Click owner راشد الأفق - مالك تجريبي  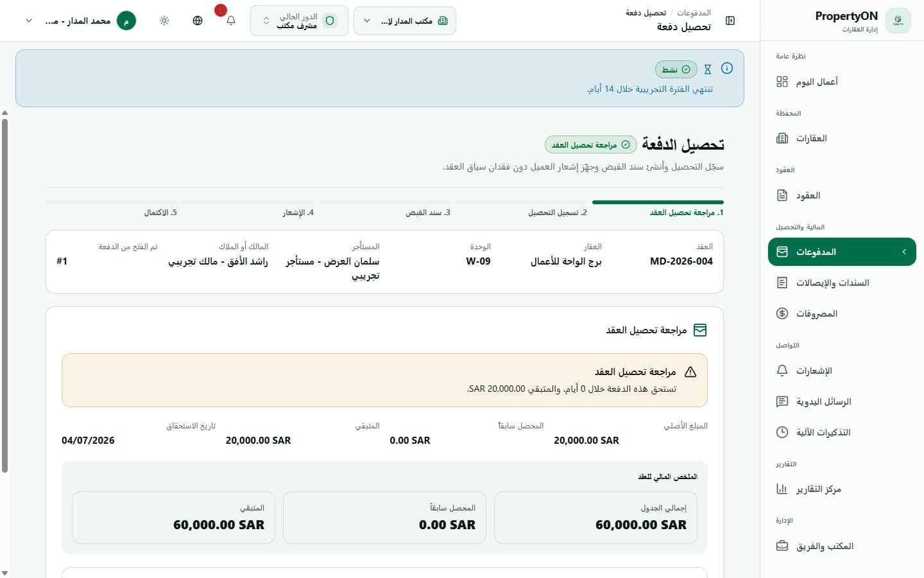(x=218, y=261)
